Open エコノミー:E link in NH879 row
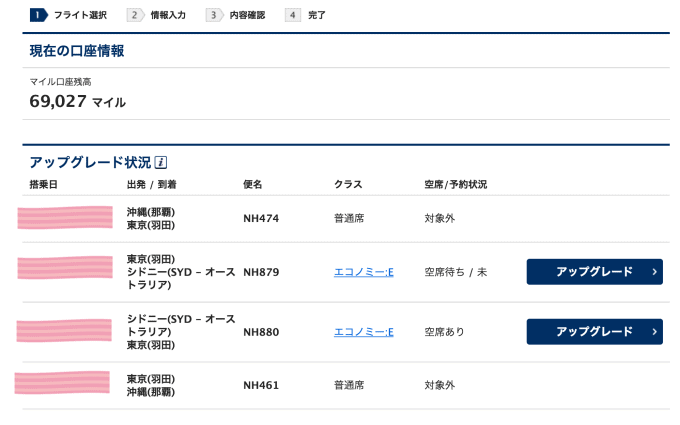The width and height of the screenshot is (680, 425). [363, 272]
